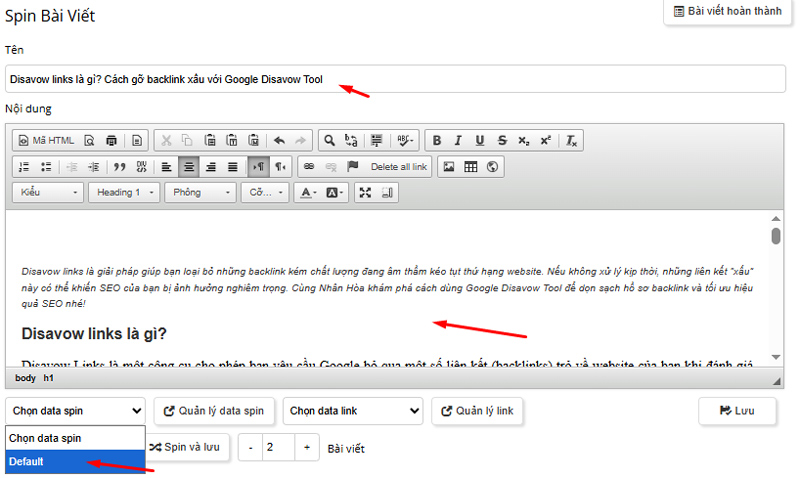
Task: Insert an image using the image icon
Action: pos(449,167)
